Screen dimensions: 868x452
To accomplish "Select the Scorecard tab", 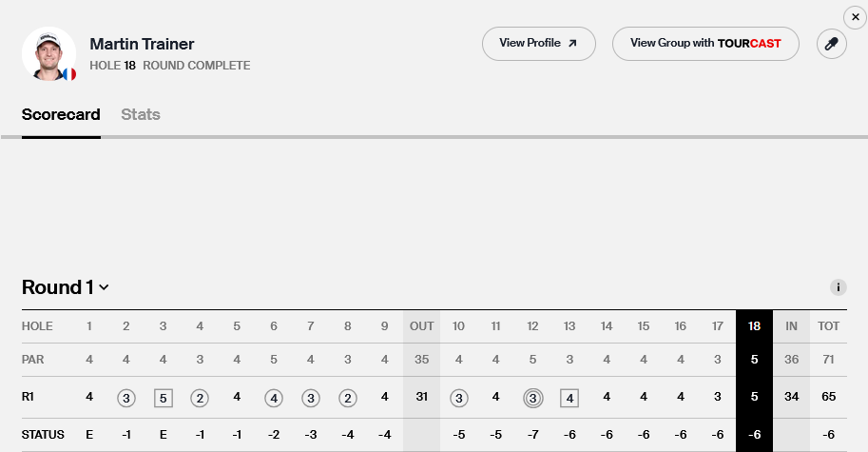I will pos(61,115).
